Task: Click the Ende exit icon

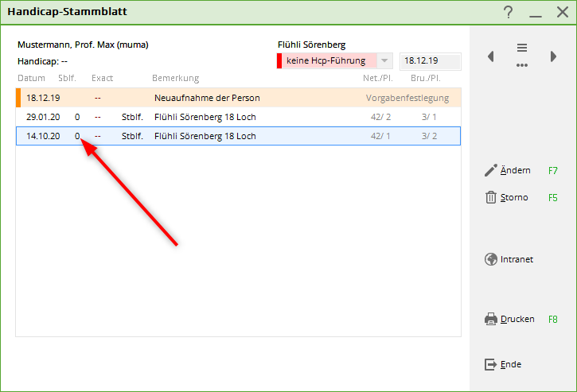Action: click(x=491, y=364)
